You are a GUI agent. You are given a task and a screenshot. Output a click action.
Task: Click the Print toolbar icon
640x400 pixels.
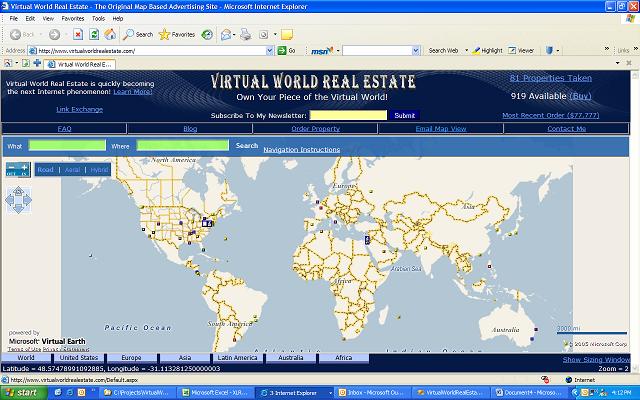(x=246, y=35)
